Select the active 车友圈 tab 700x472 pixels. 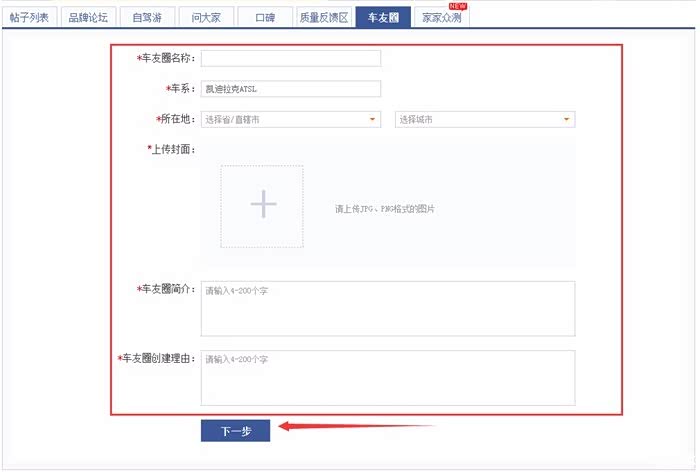pos(383,18)
